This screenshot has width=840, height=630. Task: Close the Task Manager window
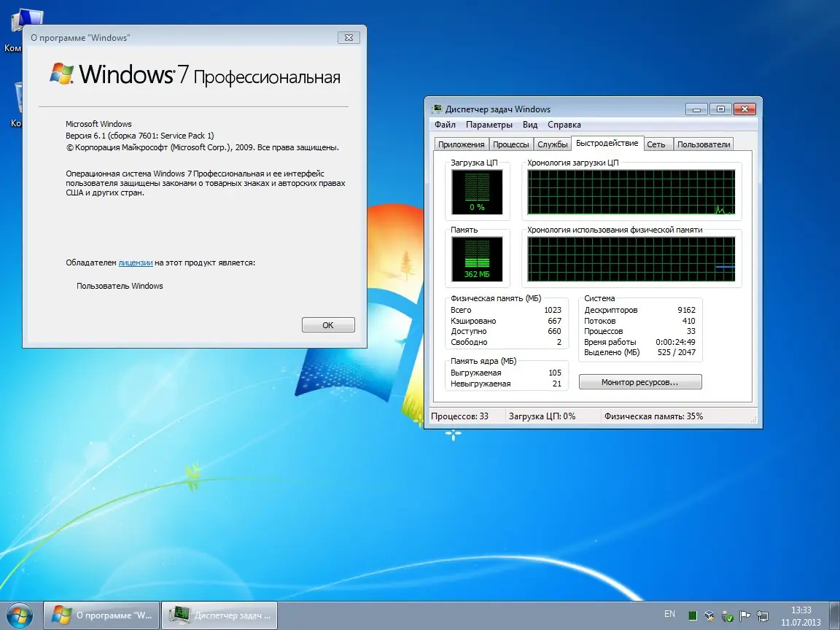coord(744,109)
